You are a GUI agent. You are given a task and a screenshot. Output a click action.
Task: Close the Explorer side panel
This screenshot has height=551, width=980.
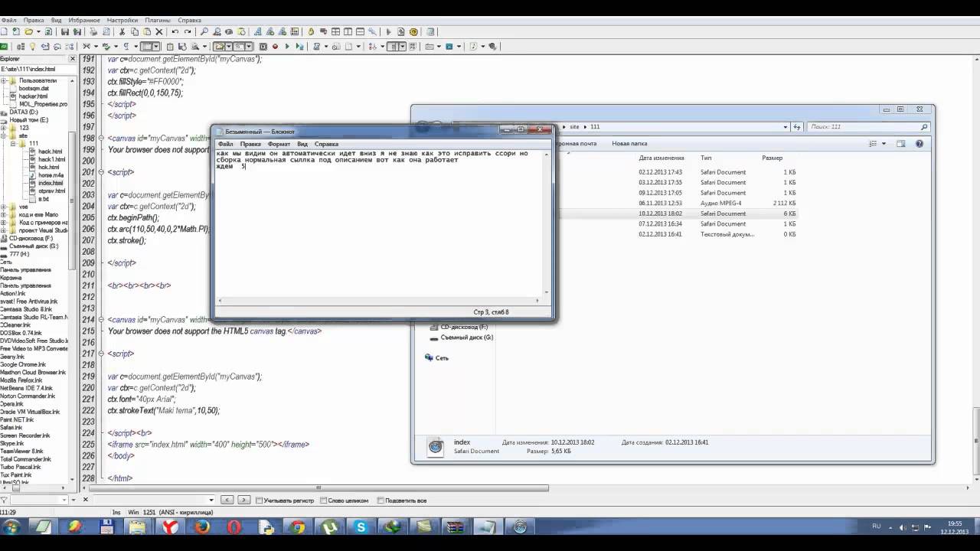(x=73, y=58)
